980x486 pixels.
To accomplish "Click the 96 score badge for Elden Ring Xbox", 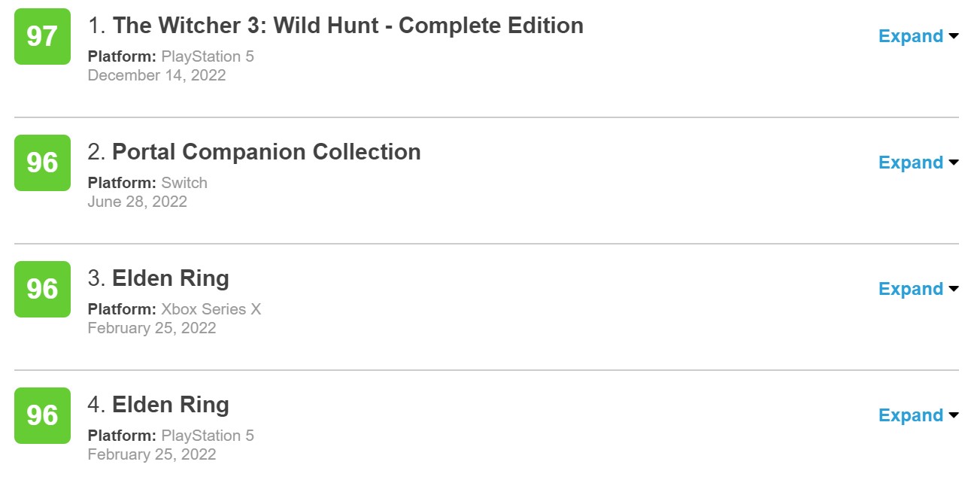I will 42,289.
